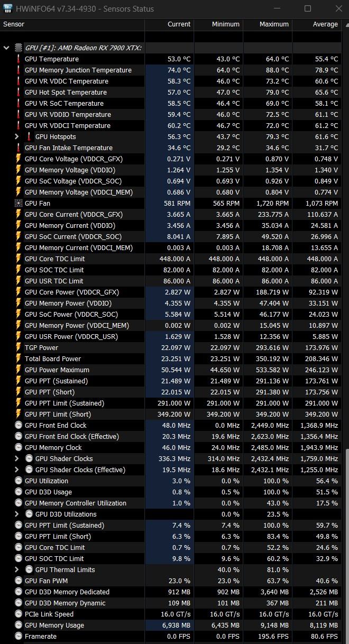The width and height of the screenshot is (349, 644).
Task: Click the GPU PPT (Sustained) lightning icon
Action: coord(19,381)
